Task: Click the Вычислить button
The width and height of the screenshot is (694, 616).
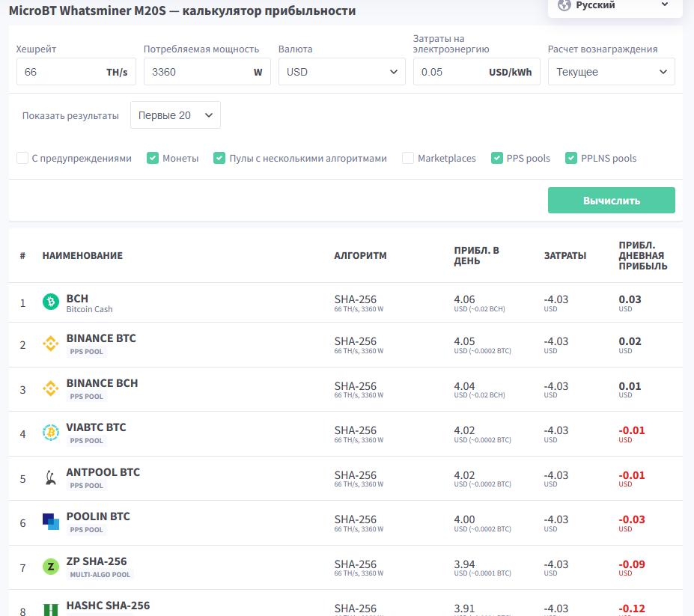Action: point(611,200)
